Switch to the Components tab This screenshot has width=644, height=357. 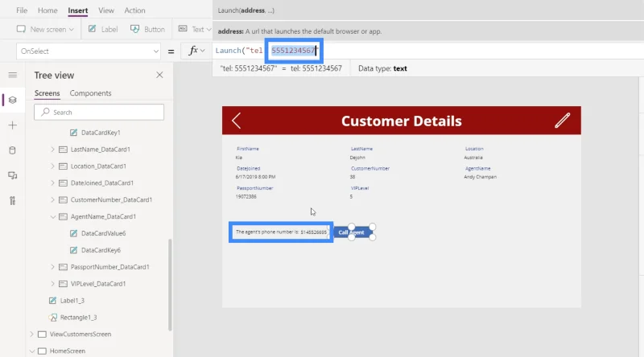click(90, 93)
